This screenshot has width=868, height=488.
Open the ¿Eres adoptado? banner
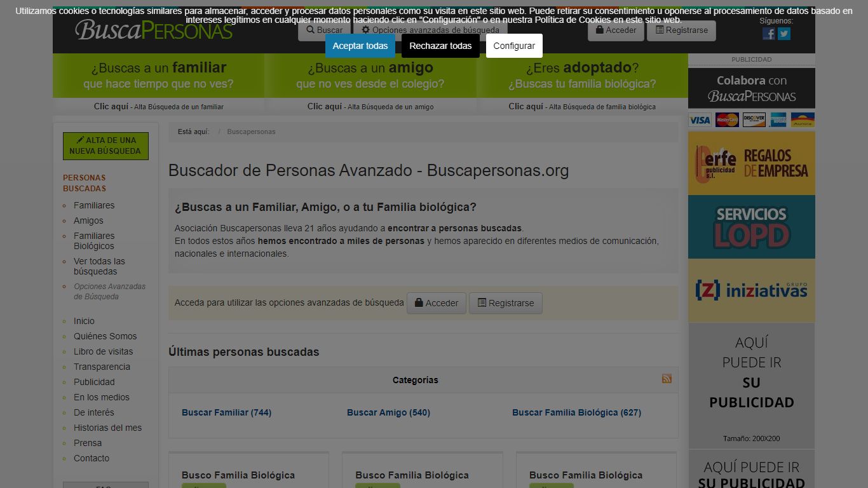pyautogui.click(x=582, y=75)
